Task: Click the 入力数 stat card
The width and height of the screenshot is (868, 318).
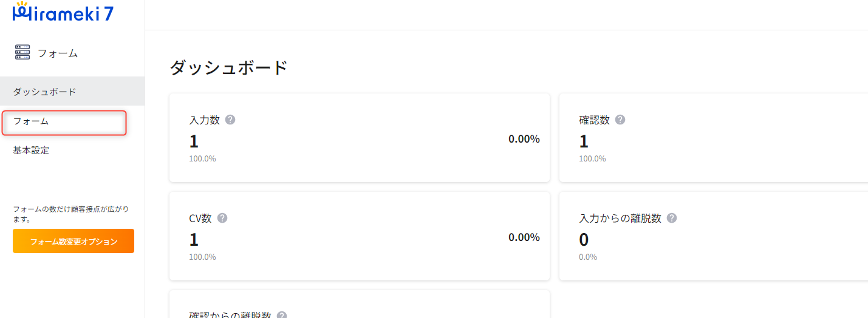Action: click(x=360, y=138)
